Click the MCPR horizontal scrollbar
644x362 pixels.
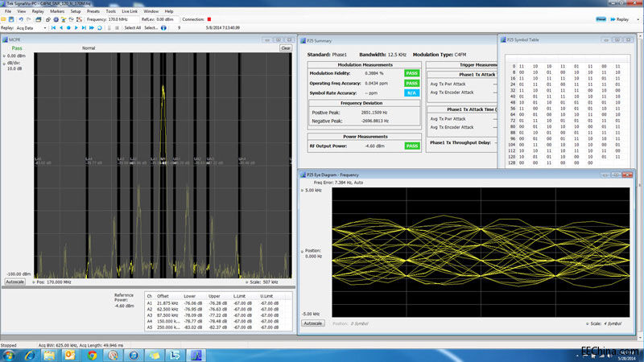149,287
